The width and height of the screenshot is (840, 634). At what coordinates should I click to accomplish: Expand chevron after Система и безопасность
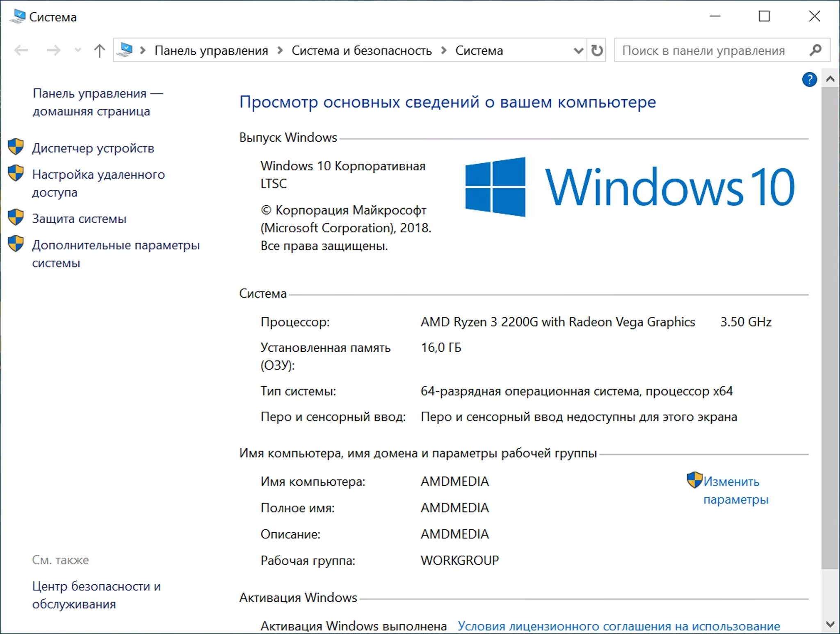click(444, 50)
